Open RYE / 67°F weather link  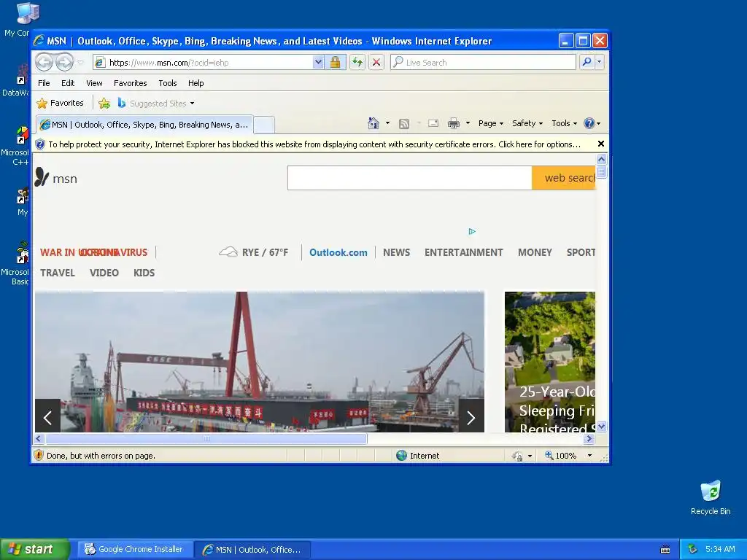coord(253,252)
